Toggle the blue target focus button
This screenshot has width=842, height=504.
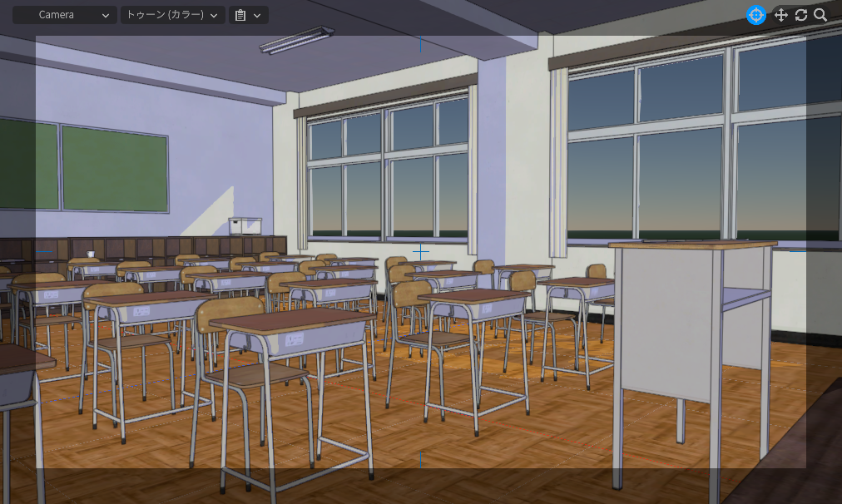pyautogui.click(x=755, y=15)
